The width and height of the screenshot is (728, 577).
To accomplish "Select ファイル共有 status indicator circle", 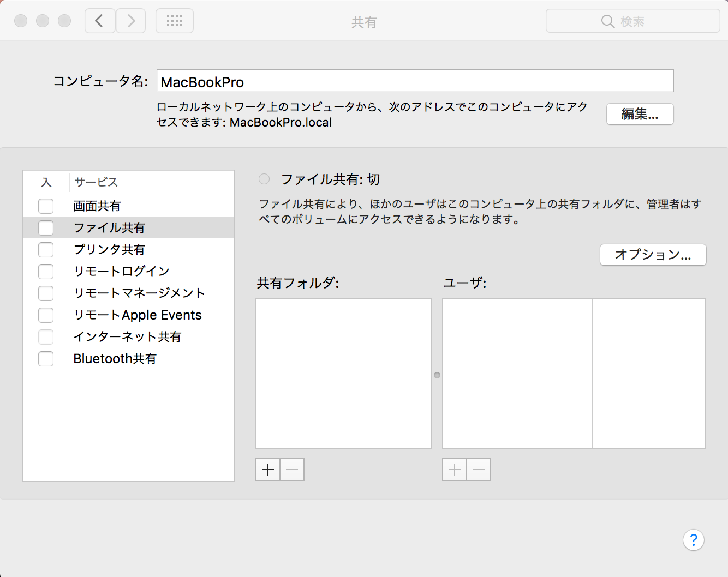I will pyautogui.click(x=264, y=178).
